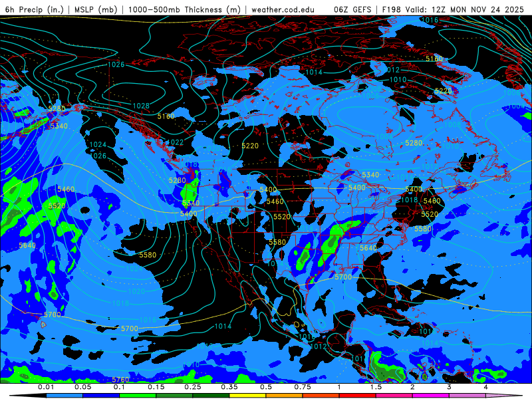Click the '06Z GEFS' model run label
Viewport: 532px width, 399px height.
point(353,9)
